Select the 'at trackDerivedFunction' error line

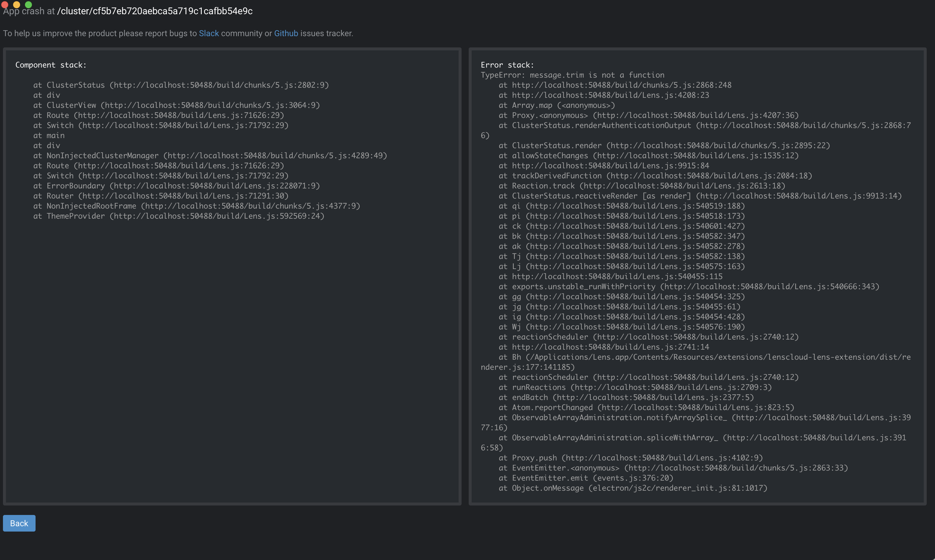tap(655, 175)
